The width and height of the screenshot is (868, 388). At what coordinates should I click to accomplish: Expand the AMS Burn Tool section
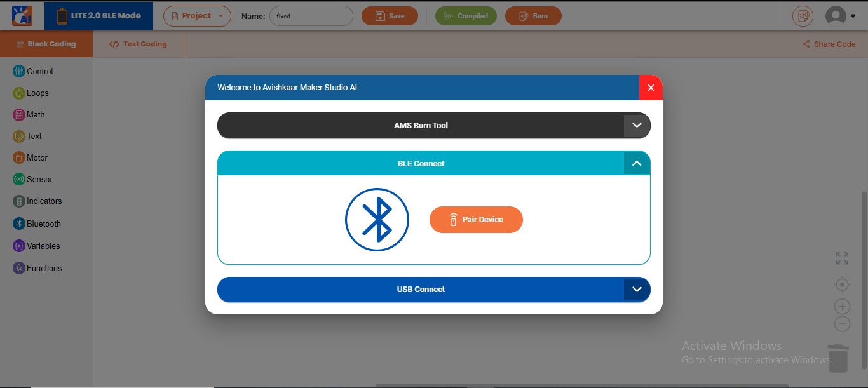pyautogui.click(x=637, y=126)
